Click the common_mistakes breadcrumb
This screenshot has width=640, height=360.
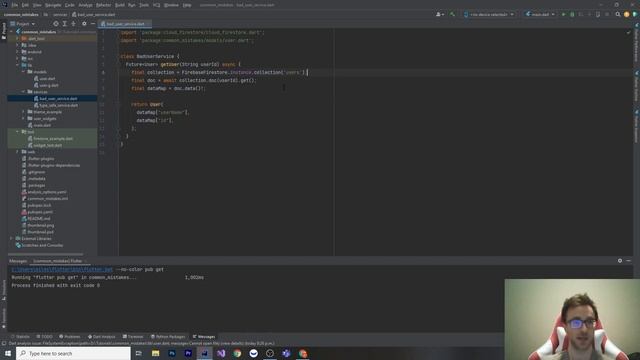(x=21, y=14)
